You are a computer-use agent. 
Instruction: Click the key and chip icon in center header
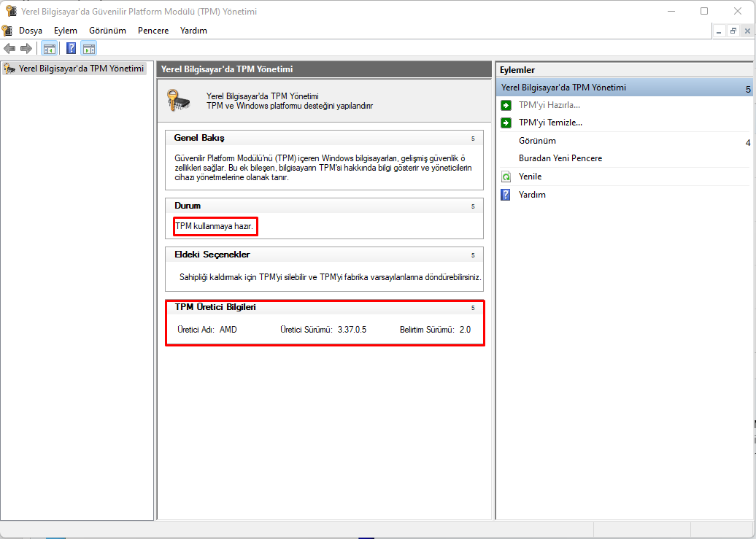(178, 100)
